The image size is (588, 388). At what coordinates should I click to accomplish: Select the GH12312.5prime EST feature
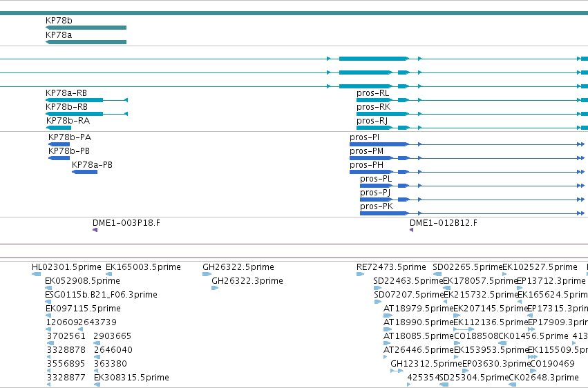coord(397,371)
